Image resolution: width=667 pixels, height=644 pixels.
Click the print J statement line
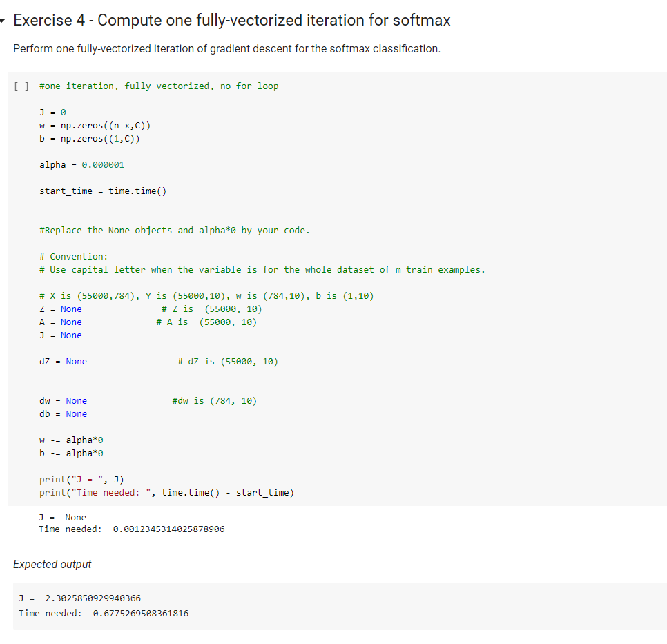tap(83, 479)
